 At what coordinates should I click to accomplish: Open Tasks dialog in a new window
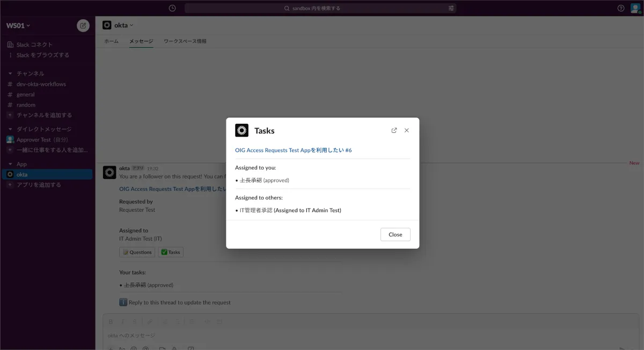click(394, 130)
